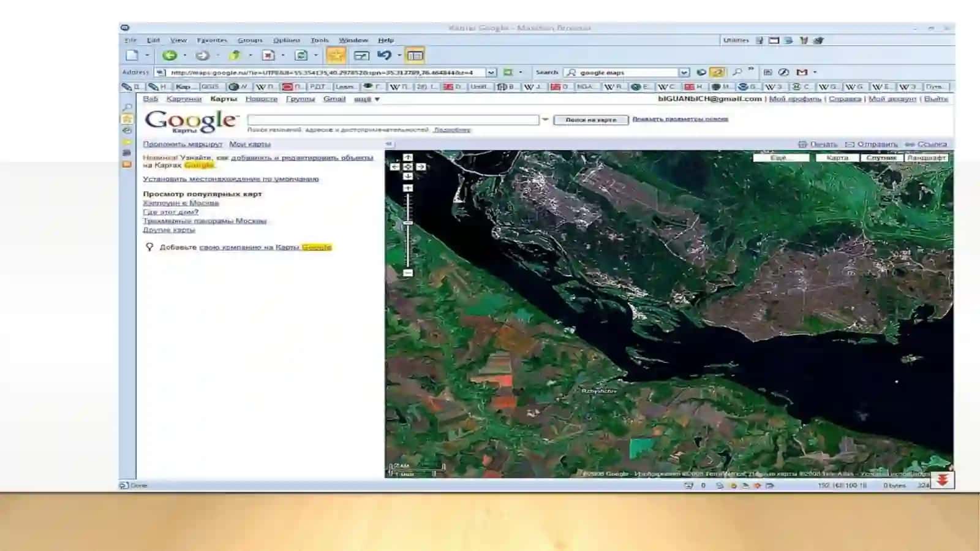This screenshot has width=980, height=551.
Task: Click the New page toolbar icon
Action: 132,55
